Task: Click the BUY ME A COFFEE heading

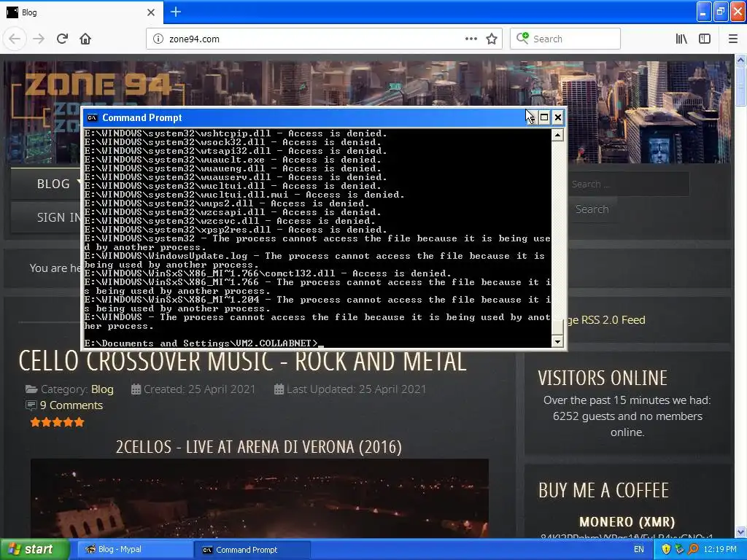Action: tap(603, 491)
